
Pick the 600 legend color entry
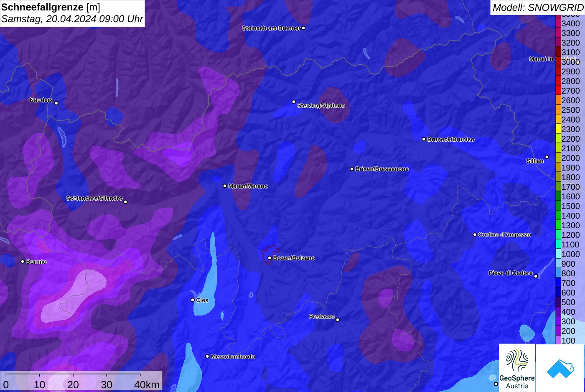coord(558,293)
